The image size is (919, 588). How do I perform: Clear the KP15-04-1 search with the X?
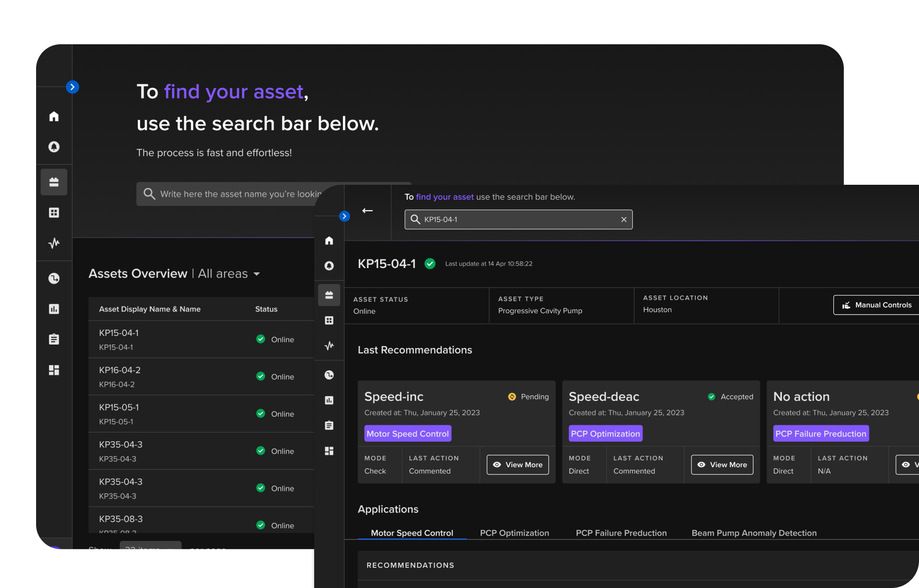624,219
